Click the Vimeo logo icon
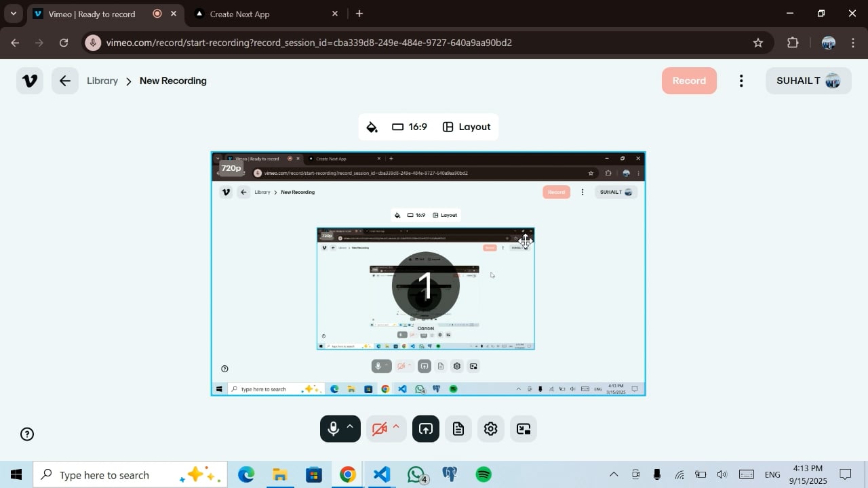 (30, 81)
